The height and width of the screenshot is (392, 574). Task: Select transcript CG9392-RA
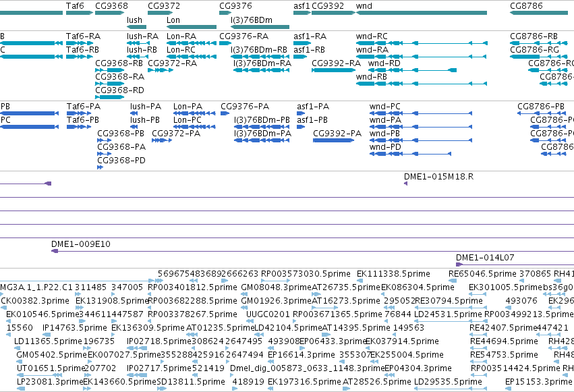click(333, 70)
